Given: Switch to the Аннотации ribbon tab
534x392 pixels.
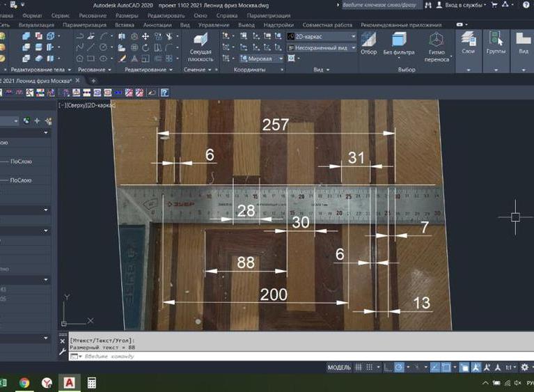Looking at the screenshot, I should (157, 24).
